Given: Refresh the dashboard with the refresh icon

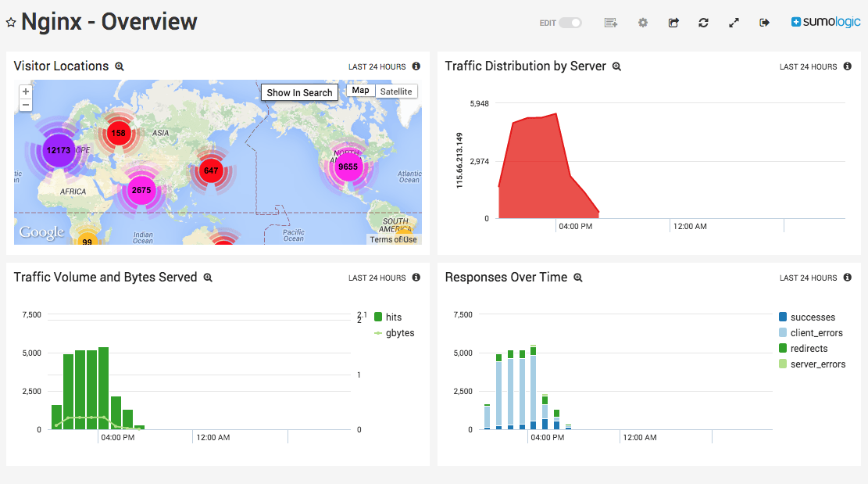Looking at the screenshot, I should tap(703, 23).
